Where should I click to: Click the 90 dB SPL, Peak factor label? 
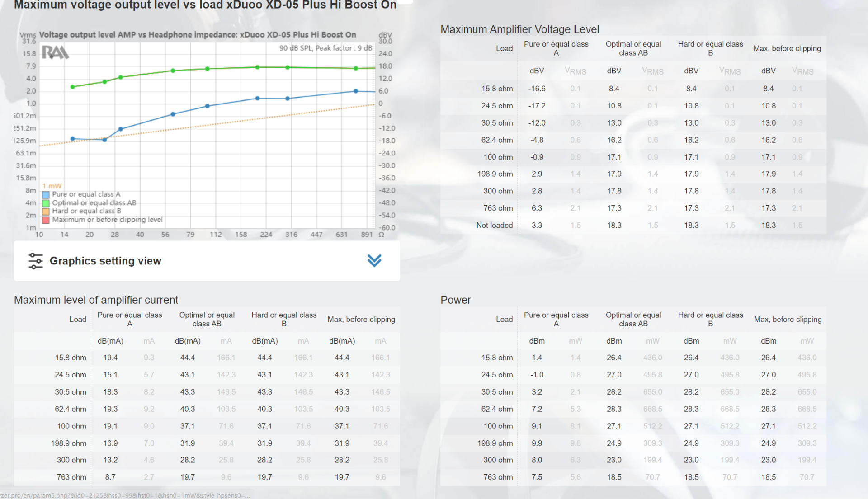325,48
